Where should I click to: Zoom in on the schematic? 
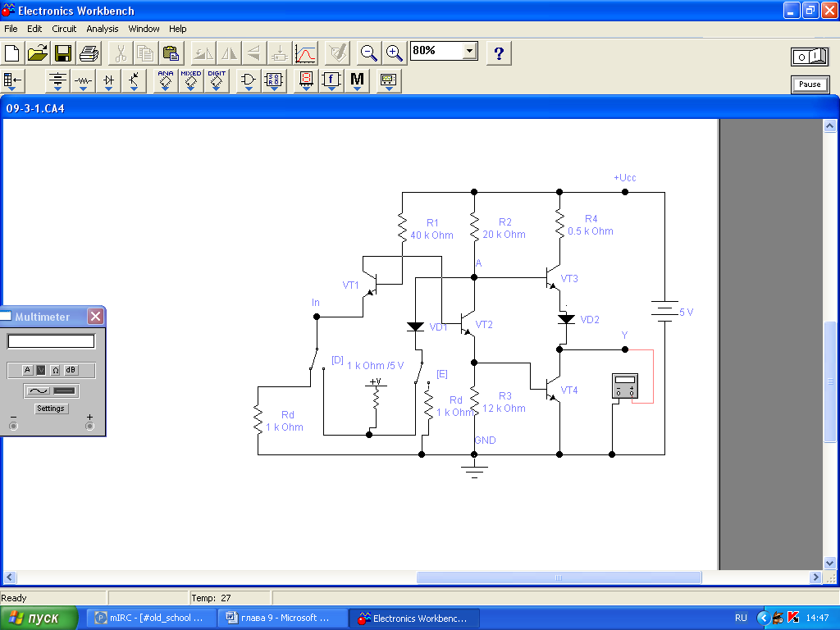coord(395,53)
